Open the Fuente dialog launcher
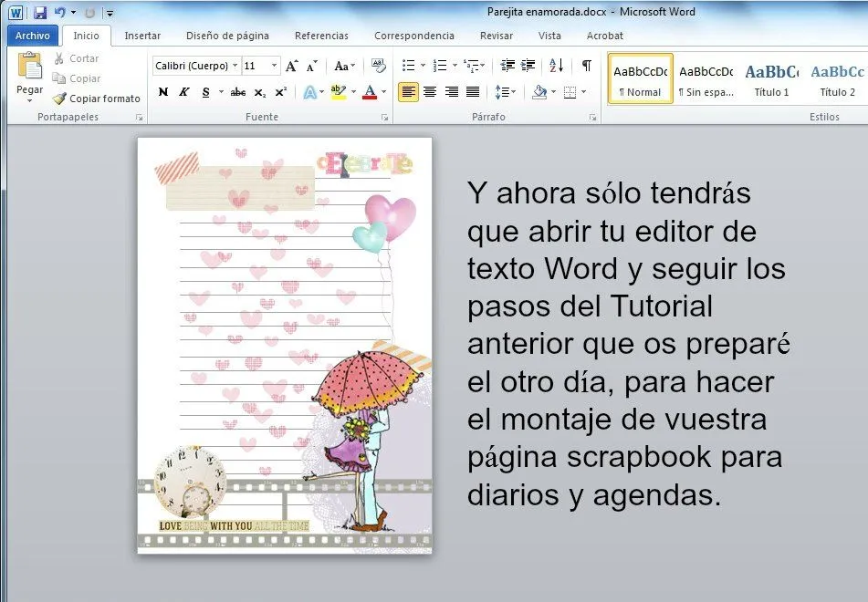 (384, 118)
